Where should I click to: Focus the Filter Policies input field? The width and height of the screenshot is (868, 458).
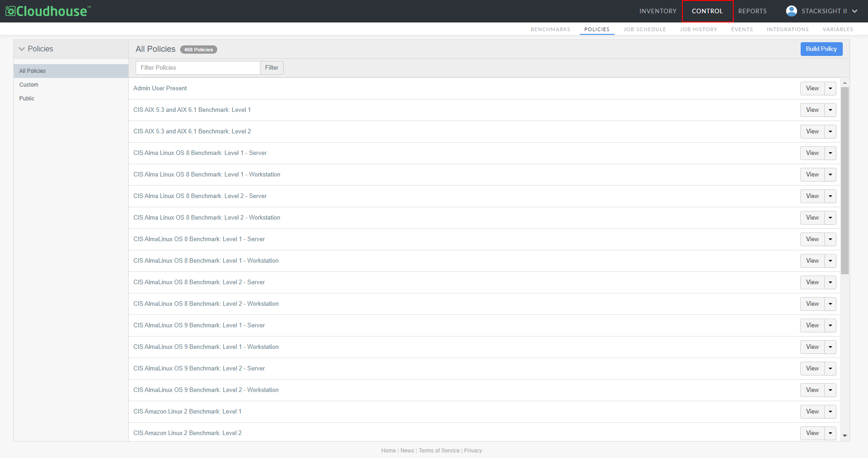(x=198, y=68)
